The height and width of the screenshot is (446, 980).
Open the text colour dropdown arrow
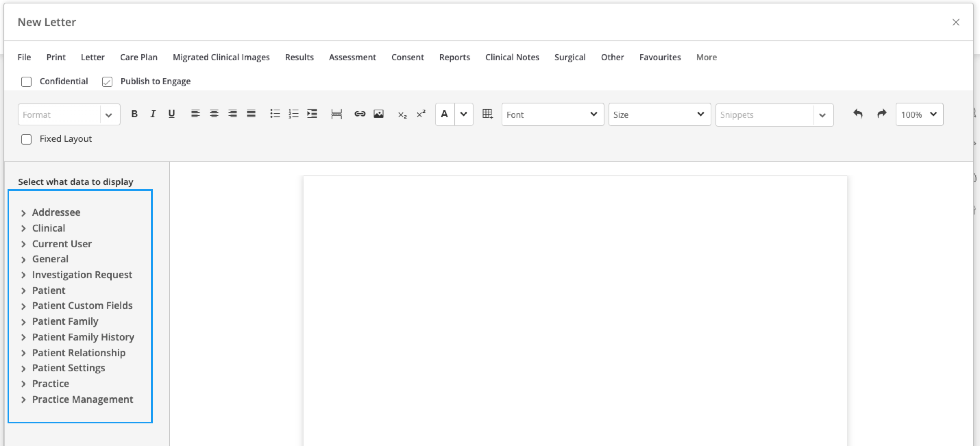click(464, 114)
